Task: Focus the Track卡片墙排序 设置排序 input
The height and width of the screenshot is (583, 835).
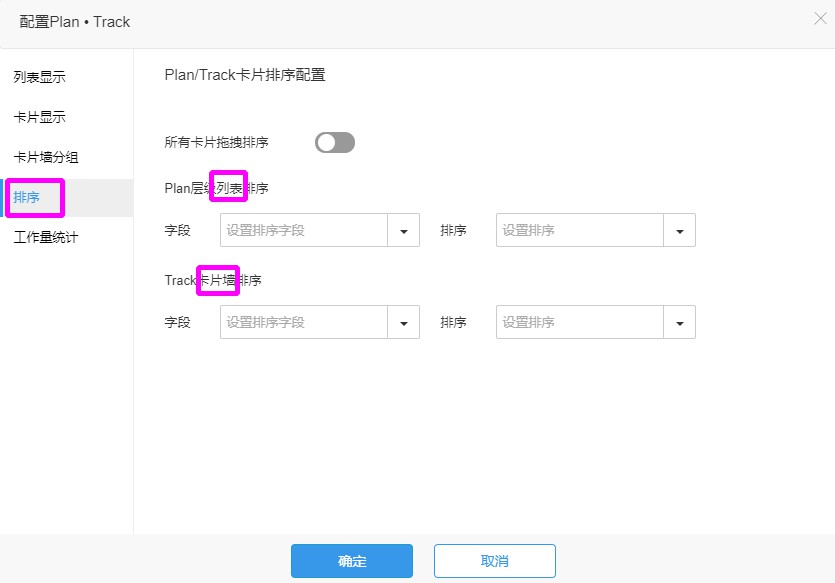Action: 580,323
